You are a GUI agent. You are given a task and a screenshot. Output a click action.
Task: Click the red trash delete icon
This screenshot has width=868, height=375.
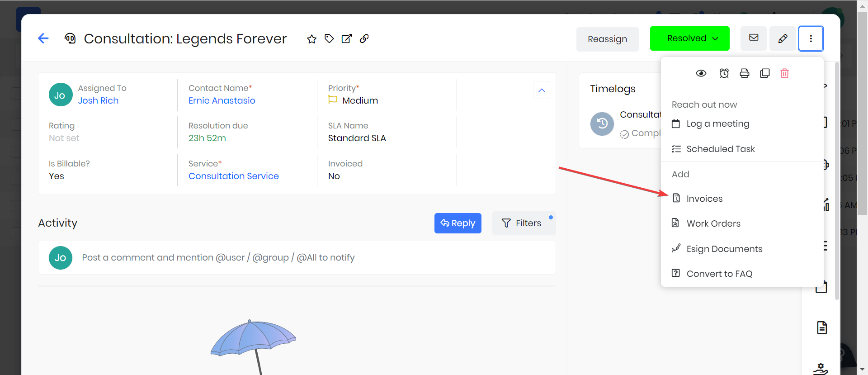[785, 73]
